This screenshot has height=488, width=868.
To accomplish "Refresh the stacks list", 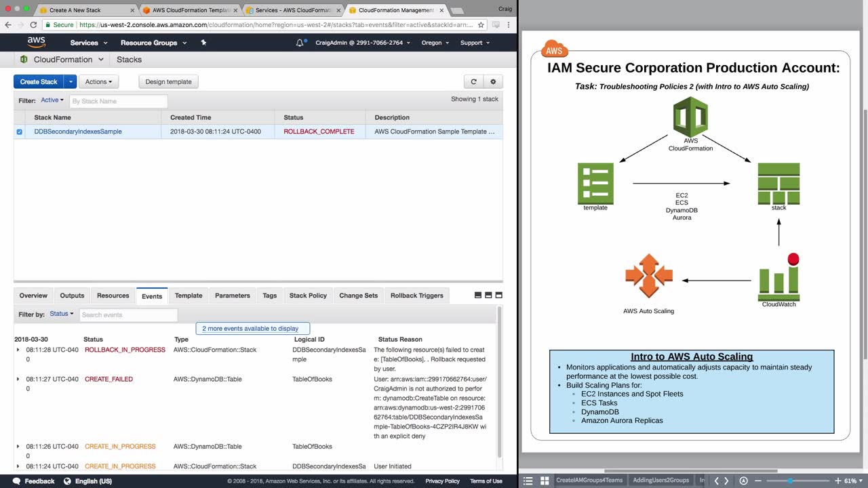I will pyautogui.click(x=474, y=82).
